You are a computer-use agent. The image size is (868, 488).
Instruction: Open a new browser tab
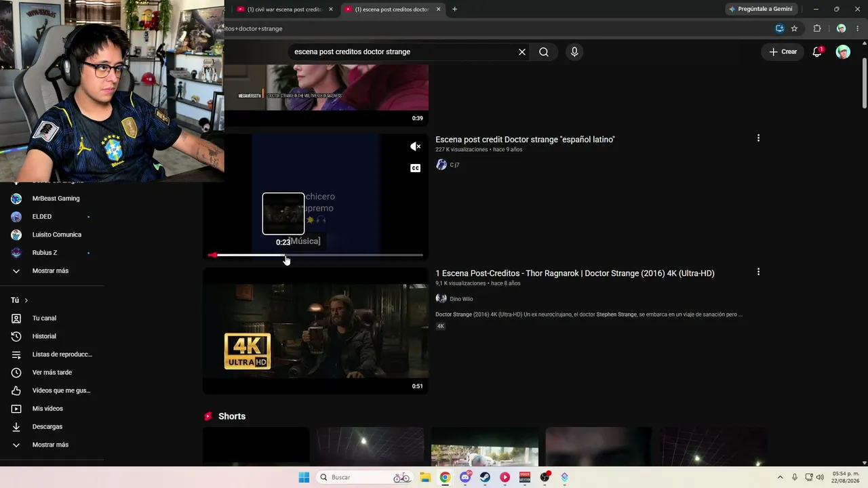[454, 9]
